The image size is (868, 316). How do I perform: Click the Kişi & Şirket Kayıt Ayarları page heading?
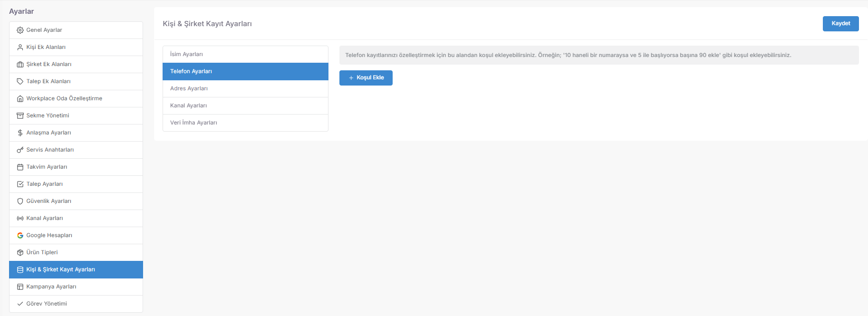[207, 24]
